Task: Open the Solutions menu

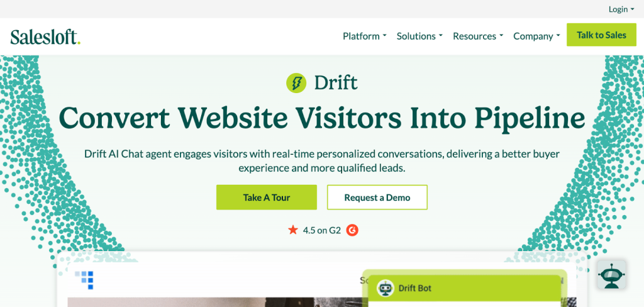Action: [x=419, y=36]
